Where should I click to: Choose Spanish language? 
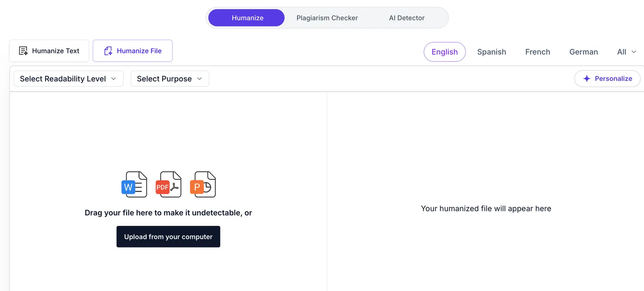(x=491, y=52)
